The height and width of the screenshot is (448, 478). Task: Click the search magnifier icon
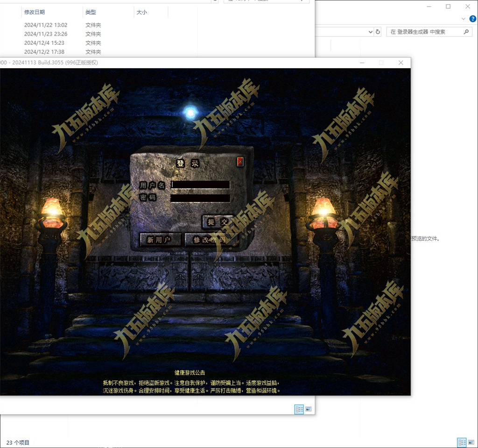click(x=466, y=32)
